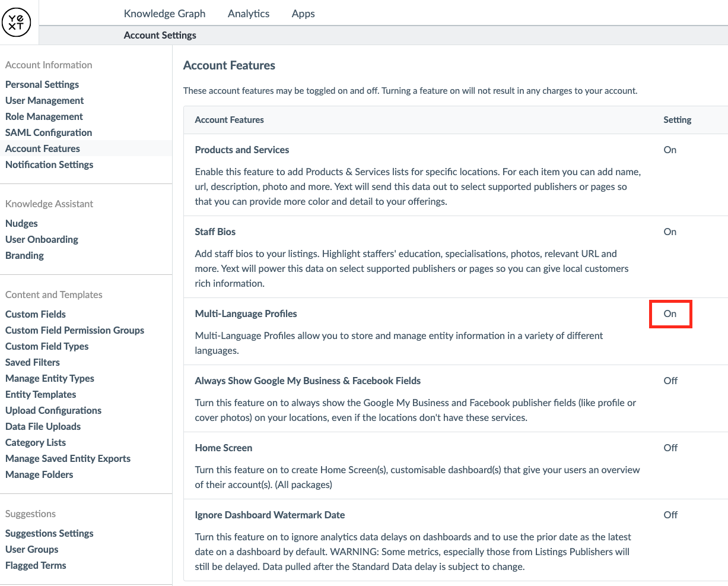Click the Account Information section label
Image resolution: width=728 pixels, height=586 pixels.
(49, 65)
